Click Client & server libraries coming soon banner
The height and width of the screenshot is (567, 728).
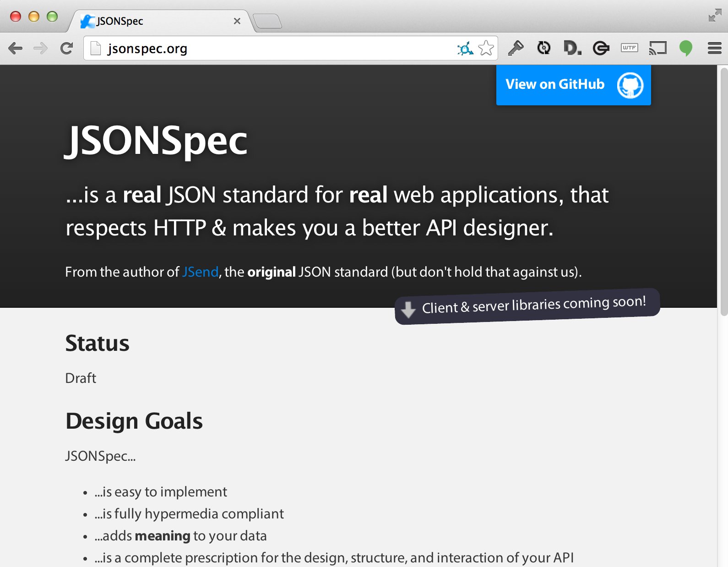click(x=527, y=306)
